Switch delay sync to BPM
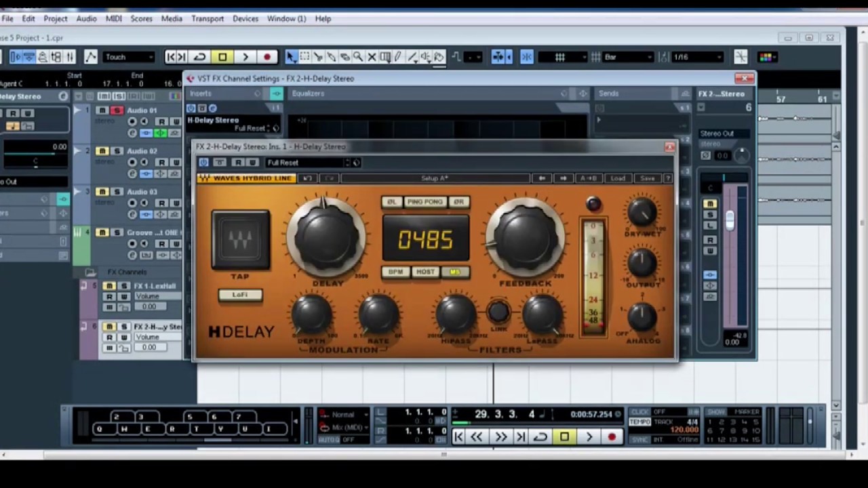Image resolution: width=868 pixels, height=488 pixels. (395, 272)
